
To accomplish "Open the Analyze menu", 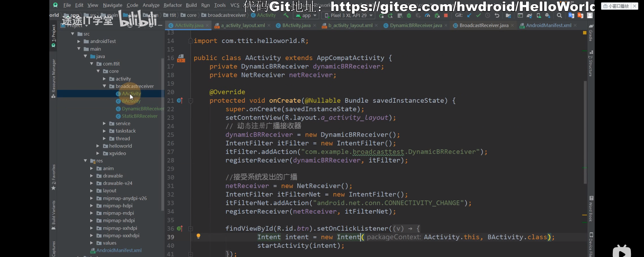I will pyautogui.click(x=151, y=5).
